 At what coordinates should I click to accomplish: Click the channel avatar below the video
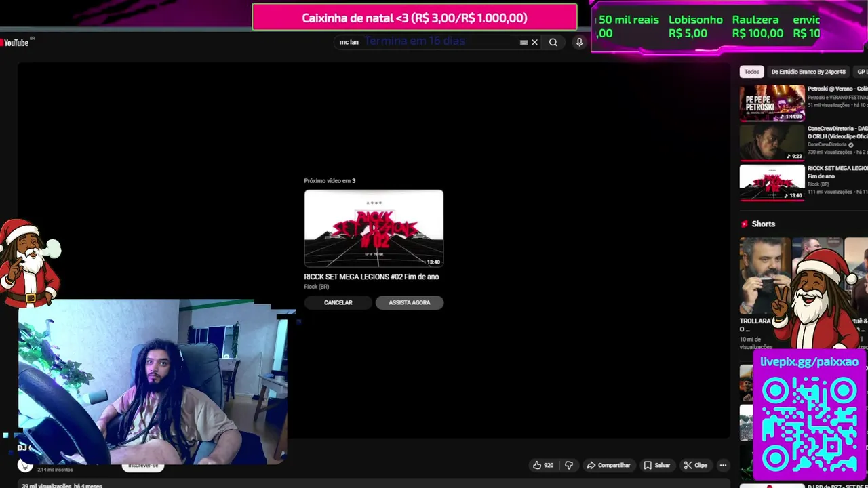pos(25,464)
